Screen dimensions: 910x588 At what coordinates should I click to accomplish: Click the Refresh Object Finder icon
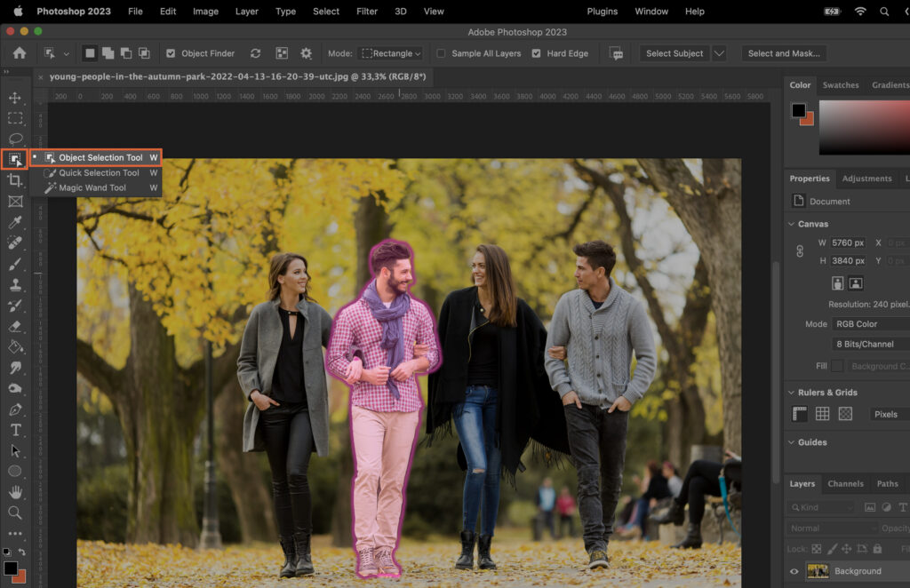click(257, 53)
